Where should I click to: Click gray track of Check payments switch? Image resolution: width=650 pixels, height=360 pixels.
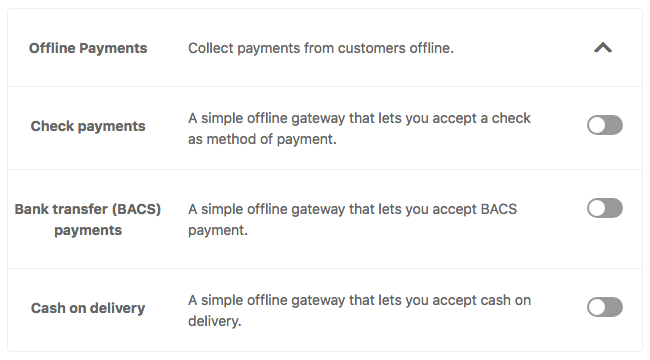pos(614,125)
